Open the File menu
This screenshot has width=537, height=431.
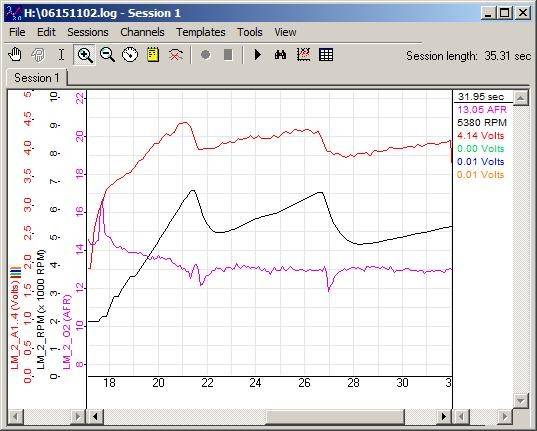point(17,32)
